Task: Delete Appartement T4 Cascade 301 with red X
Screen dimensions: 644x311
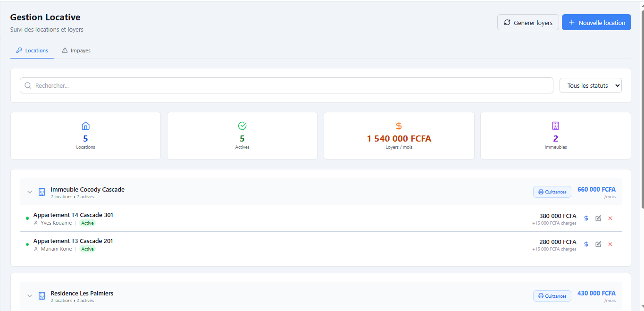Action: pyautogui.click(x=610, y=218)
